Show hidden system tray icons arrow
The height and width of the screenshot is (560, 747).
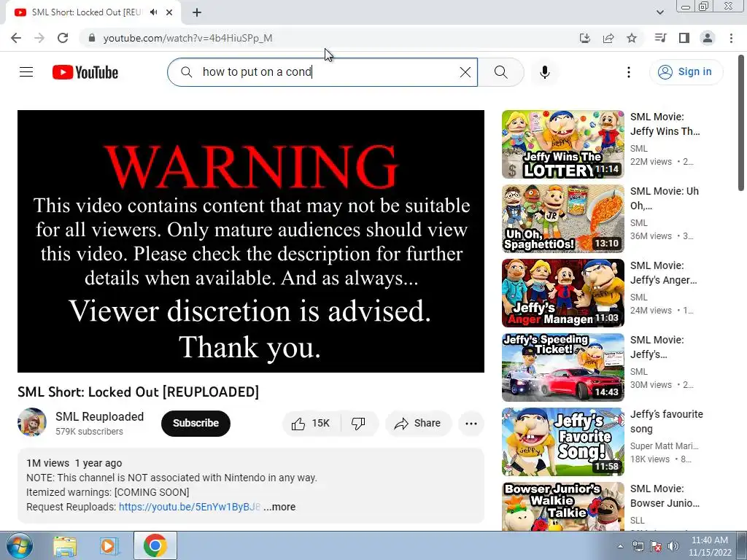click(620, 546)
